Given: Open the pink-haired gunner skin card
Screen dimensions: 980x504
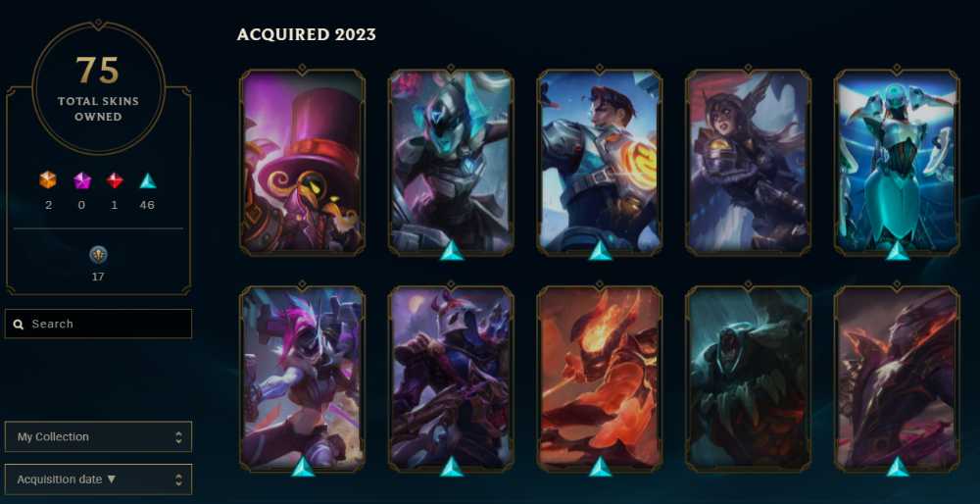Looking at the screenshot, I should (x=303, y=378).
